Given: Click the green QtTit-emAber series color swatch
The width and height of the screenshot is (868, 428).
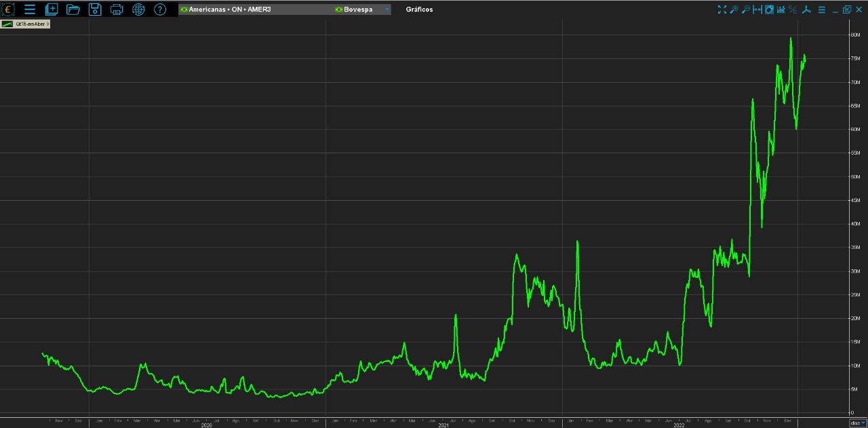Looking at the screenshot, I should [8, 24].
